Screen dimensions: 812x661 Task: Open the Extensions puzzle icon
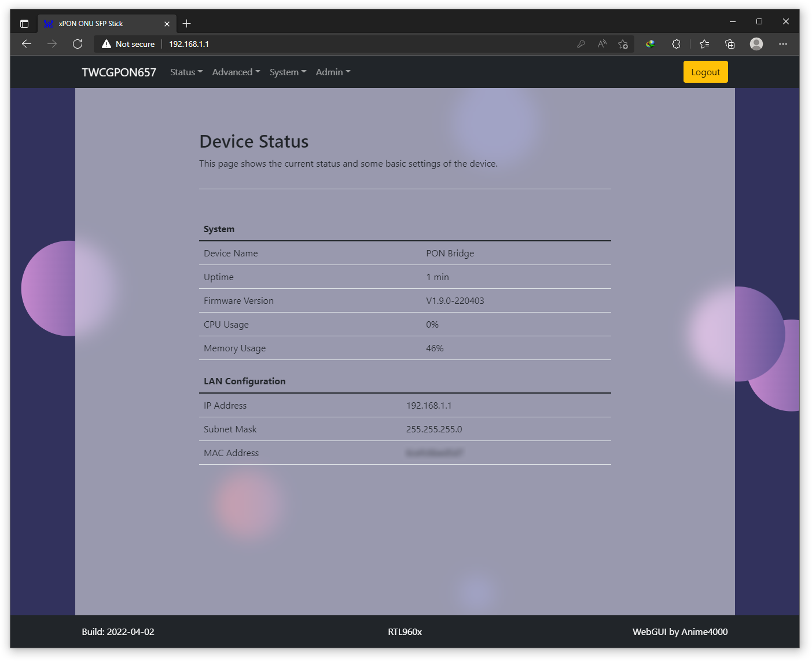(x=676, y=44)
